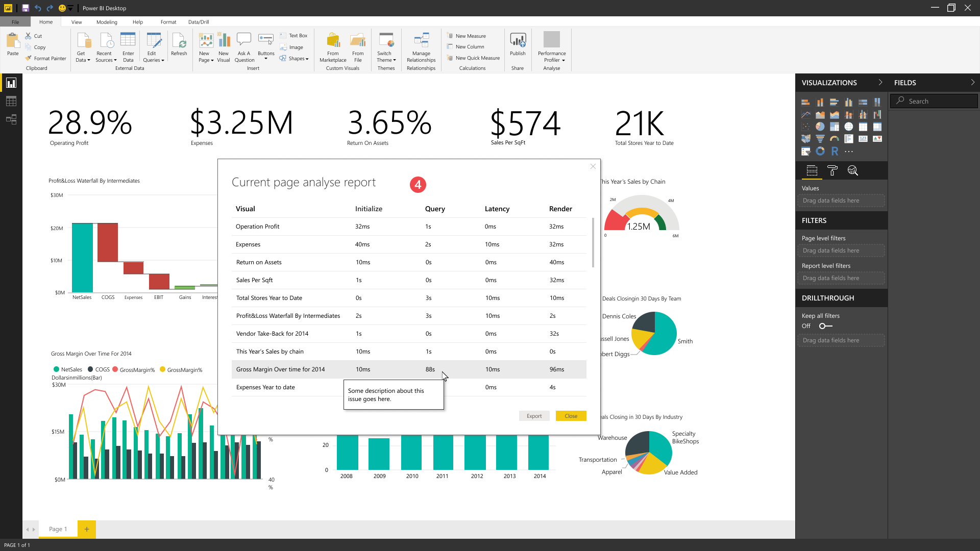The width and height of the screenshot is (980, 551).
Task: Open the Analytics magnifier pane
Action: [852, 171]
